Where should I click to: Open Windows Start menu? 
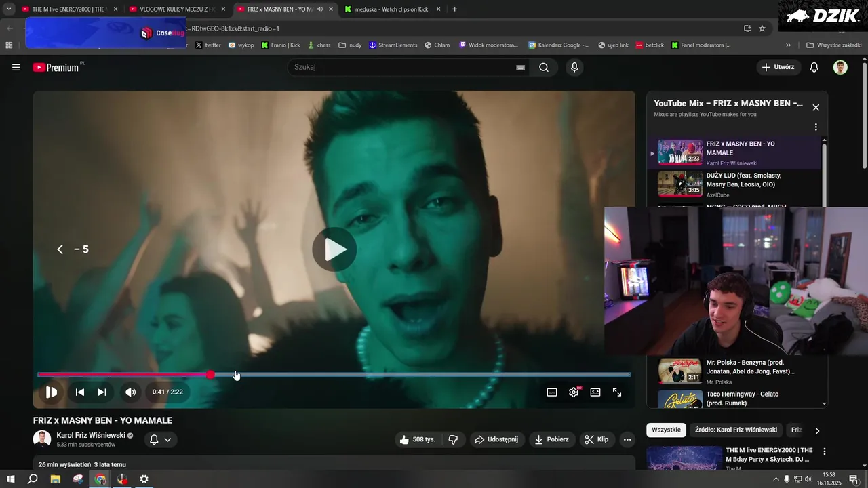[x=10, y=479]
